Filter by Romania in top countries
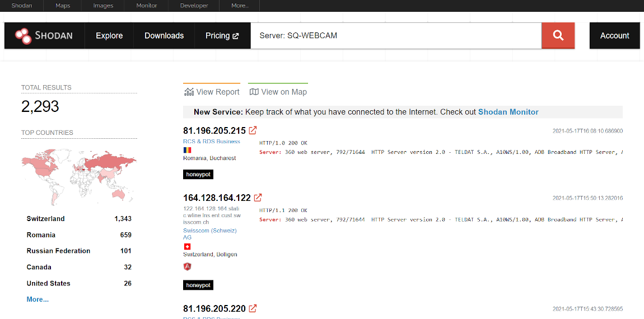The width and height of the screenshot is (644, 319). (41, 235)
